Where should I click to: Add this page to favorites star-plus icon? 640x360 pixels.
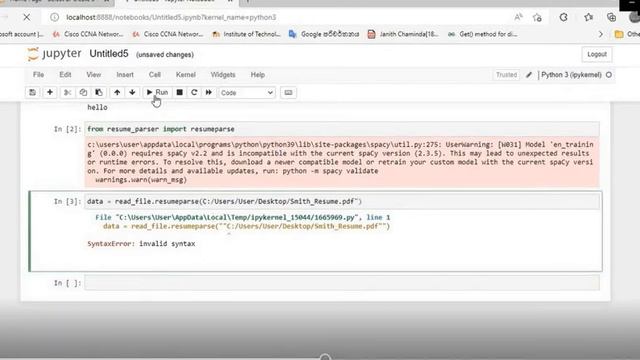[537, 17]
